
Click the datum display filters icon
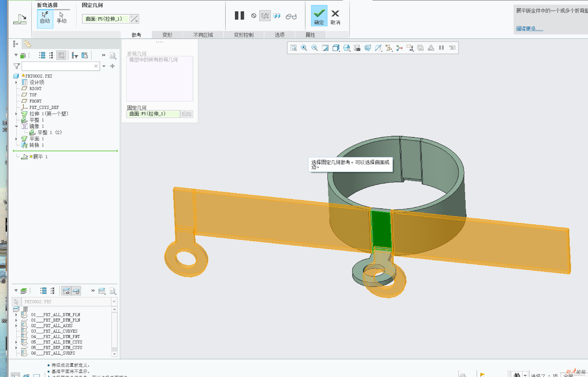(x=389, y=48)
